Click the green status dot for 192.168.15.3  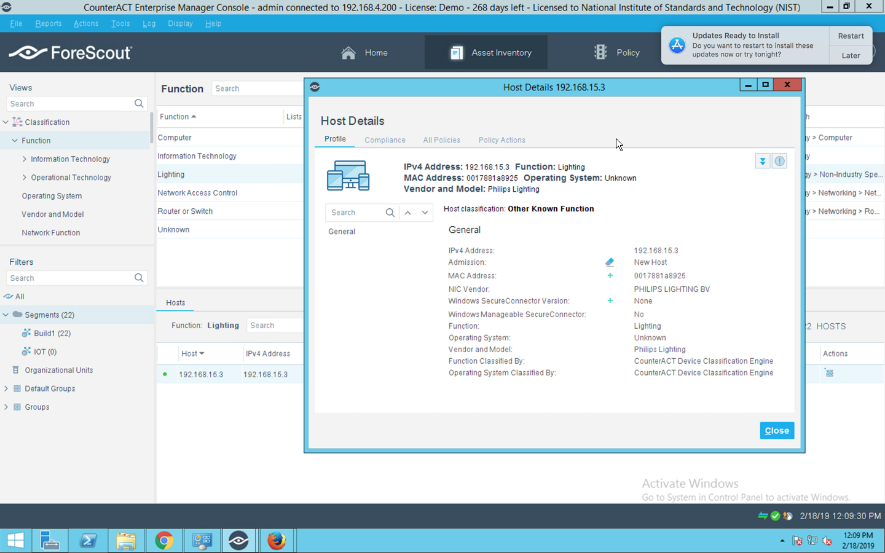[165, 374]
